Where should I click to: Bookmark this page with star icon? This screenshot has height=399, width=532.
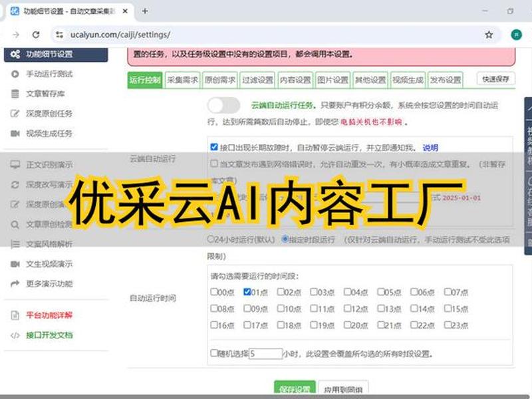point(489,35)
